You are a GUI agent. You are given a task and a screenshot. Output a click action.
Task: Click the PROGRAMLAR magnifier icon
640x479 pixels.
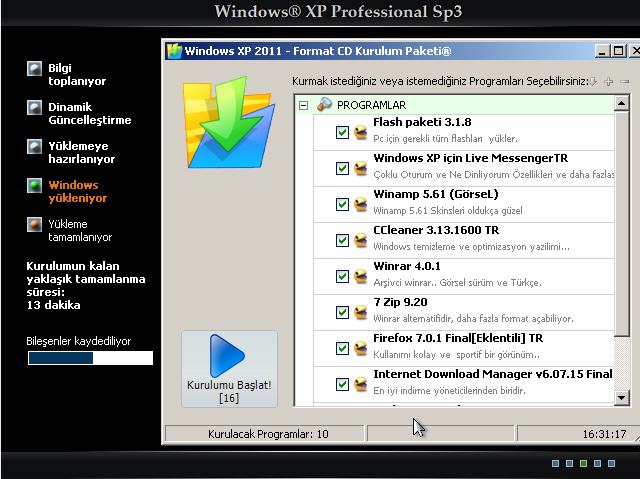324,104
